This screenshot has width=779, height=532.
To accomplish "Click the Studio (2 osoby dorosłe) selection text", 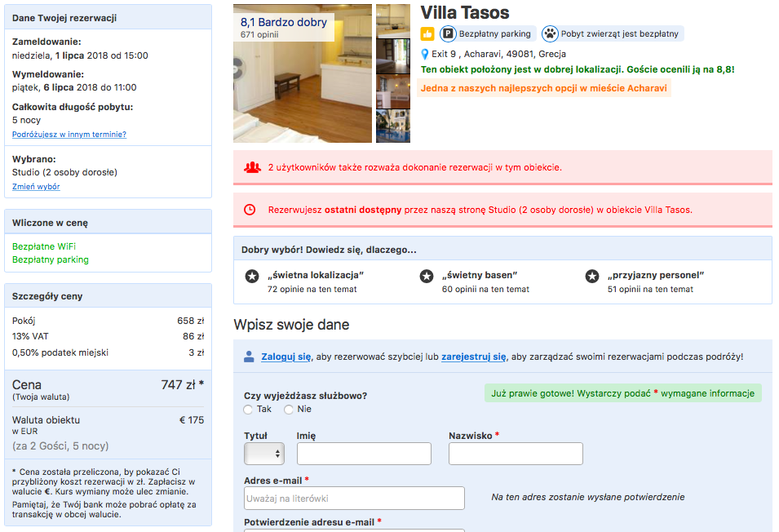I will [x=64, y=172].
